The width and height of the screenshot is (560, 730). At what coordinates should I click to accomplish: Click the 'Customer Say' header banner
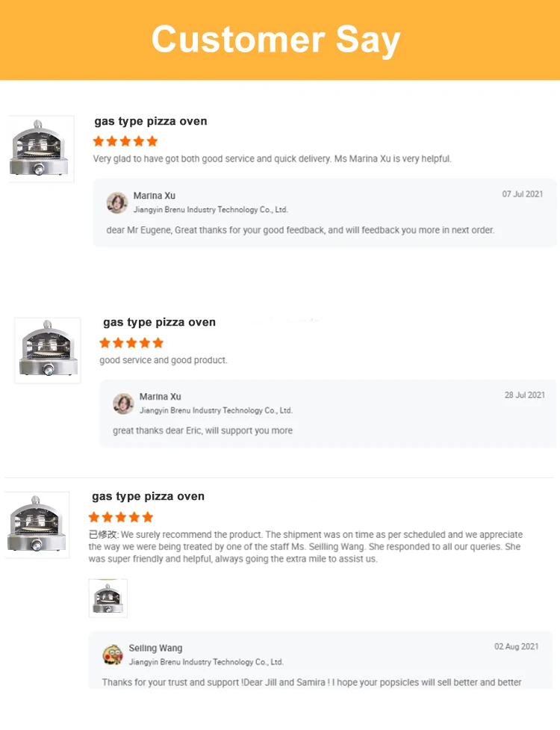coord(276,40)
